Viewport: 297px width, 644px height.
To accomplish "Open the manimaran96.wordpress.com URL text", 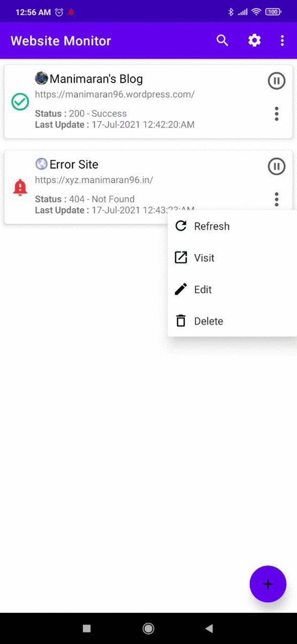I will click(115, 94).
